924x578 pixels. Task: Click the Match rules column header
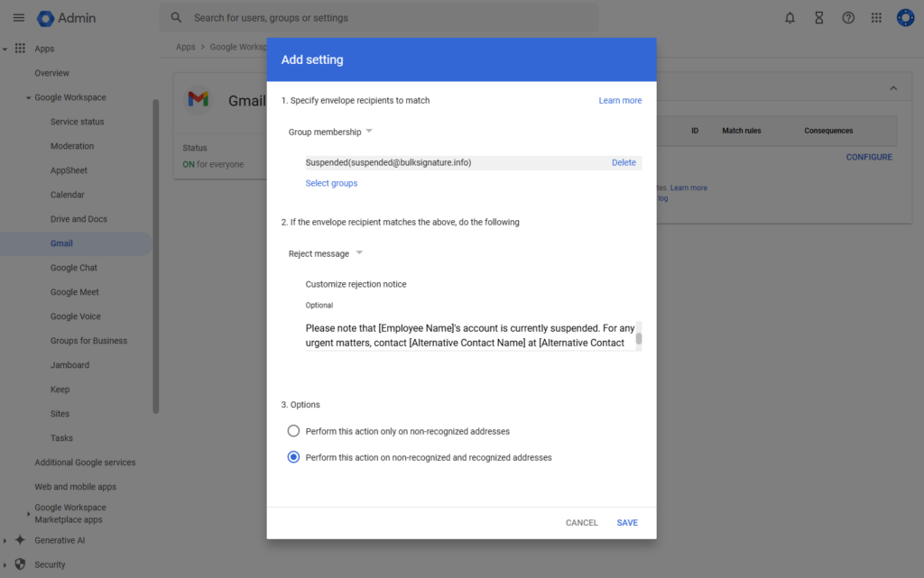(x=742, y=131)
